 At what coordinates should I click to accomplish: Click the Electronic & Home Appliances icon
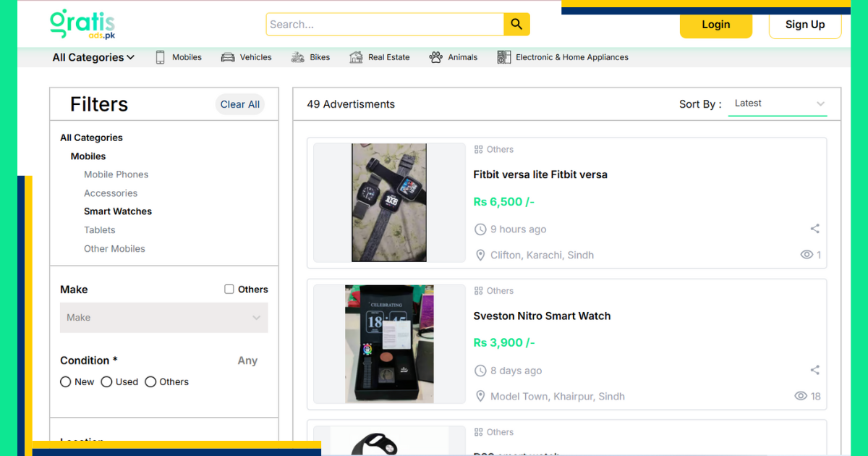click(x=504, y=57)
